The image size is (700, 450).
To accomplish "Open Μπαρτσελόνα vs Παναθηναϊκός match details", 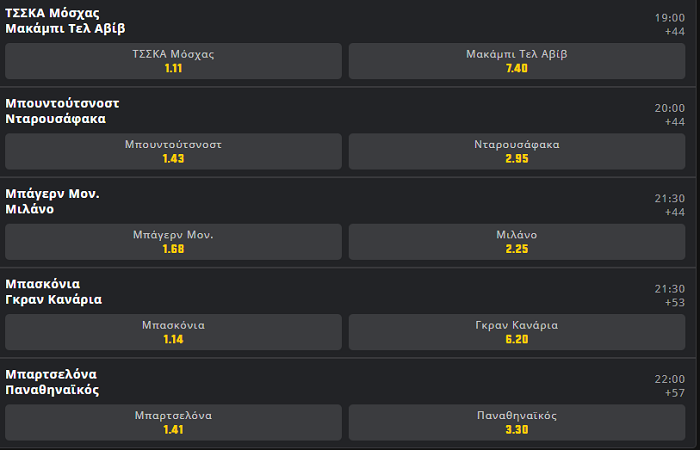I will [x=52, y=382].
